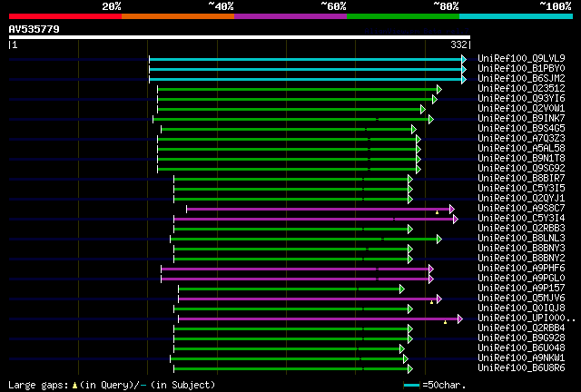The width and height of the screenshot is (581, 392).
Task: Click label UniRef100_A9S8C7
Action: (x=521, y=209)
